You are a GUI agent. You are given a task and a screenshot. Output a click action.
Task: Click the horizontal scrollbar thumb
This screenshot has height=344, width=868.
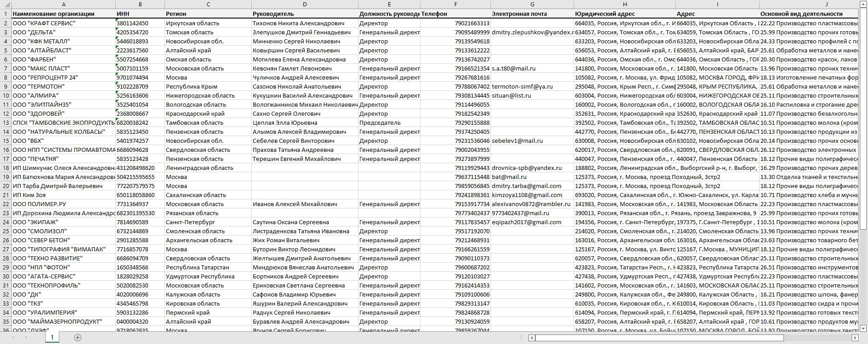(660, 338)
